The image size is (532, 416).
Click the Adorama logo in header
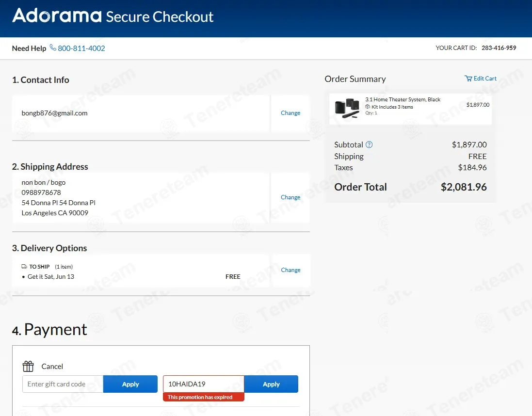coord(57,16)
